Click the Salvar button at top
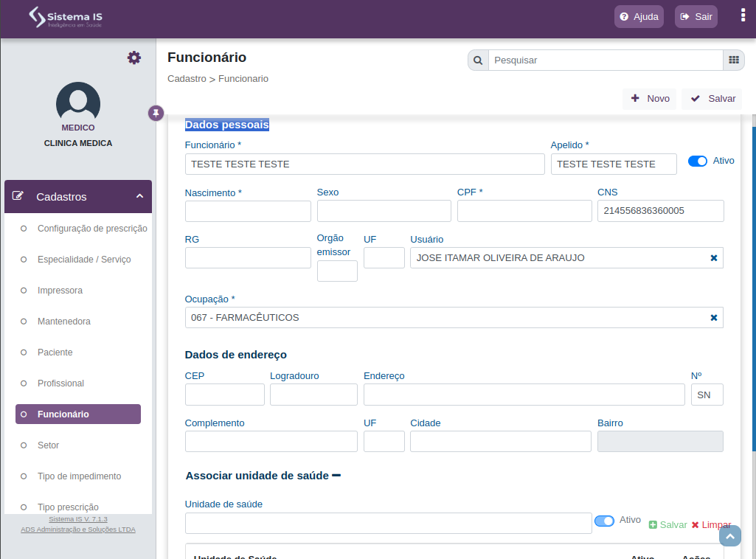Image resolution: width=756 pixels, height=559 pixels. coord(712,99)
